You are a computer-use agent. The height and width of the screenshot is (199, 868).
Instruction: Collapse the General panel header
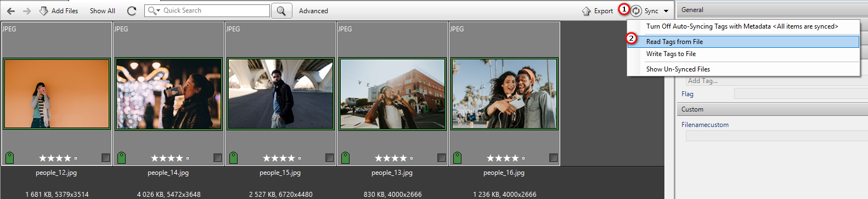point(772,10)
